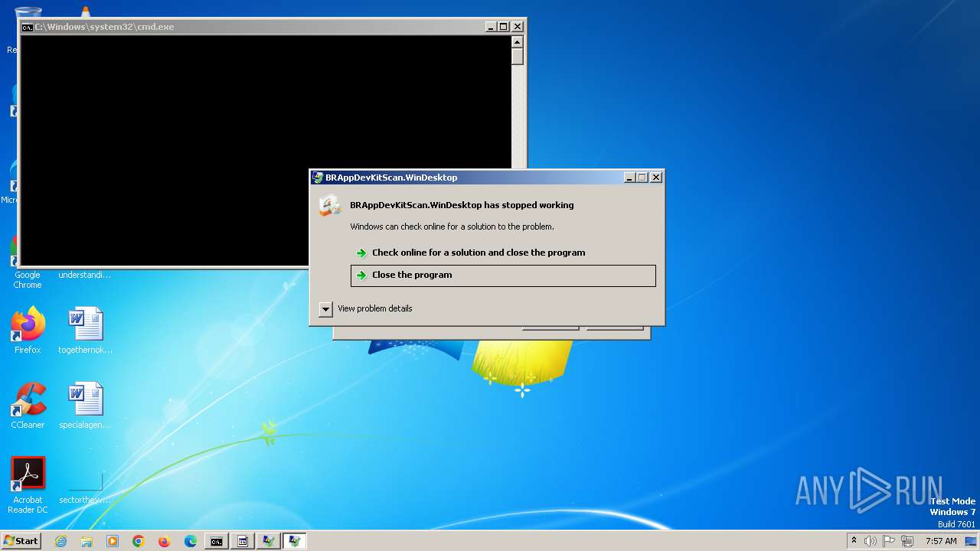
Task: Open the cmd.exe window system menu icon
Action: 27,27
